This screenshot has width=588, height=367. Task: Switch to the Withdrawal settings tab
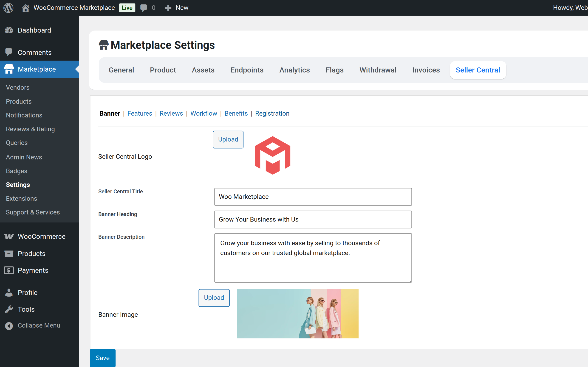[x=378, y=70]
